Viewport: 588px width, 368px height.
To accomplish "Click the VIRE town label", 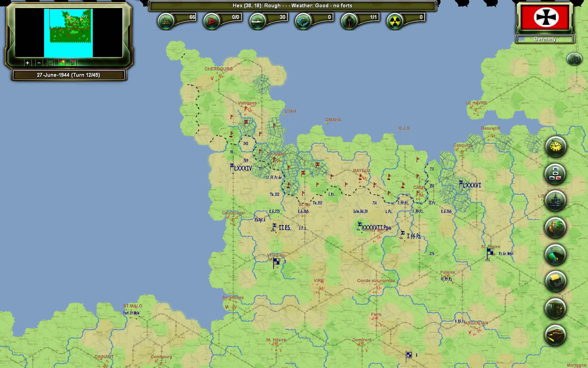I will pos(318,281).
